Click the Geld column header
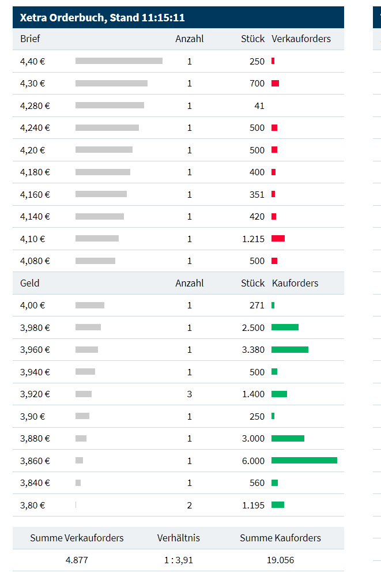 30,283
